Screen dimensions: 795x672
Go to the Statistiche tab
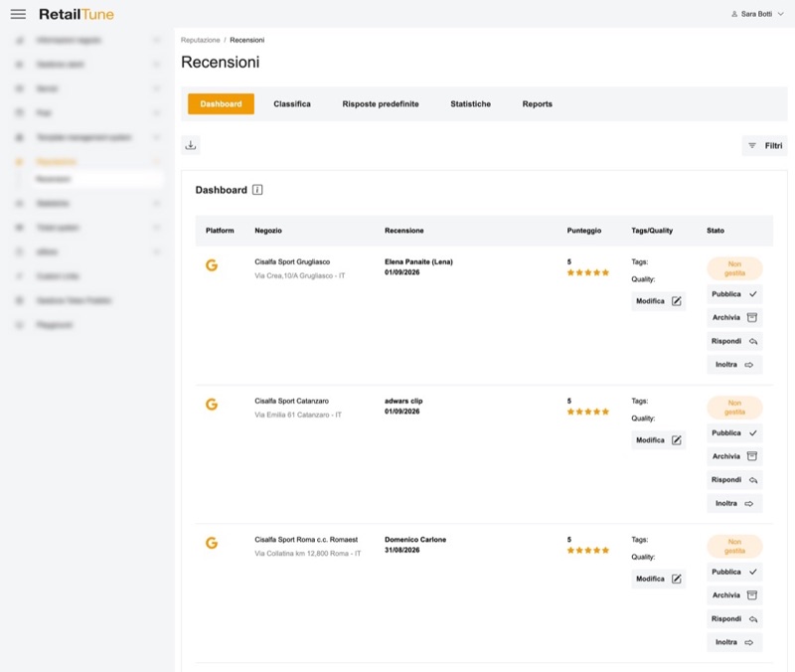(470, 104)
